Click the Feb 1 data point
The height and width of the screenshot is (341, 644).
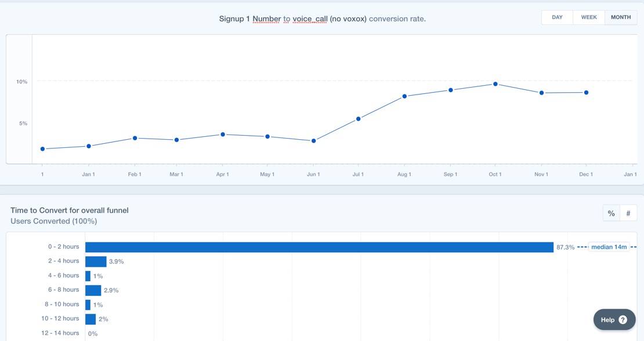tap(135, 138)
